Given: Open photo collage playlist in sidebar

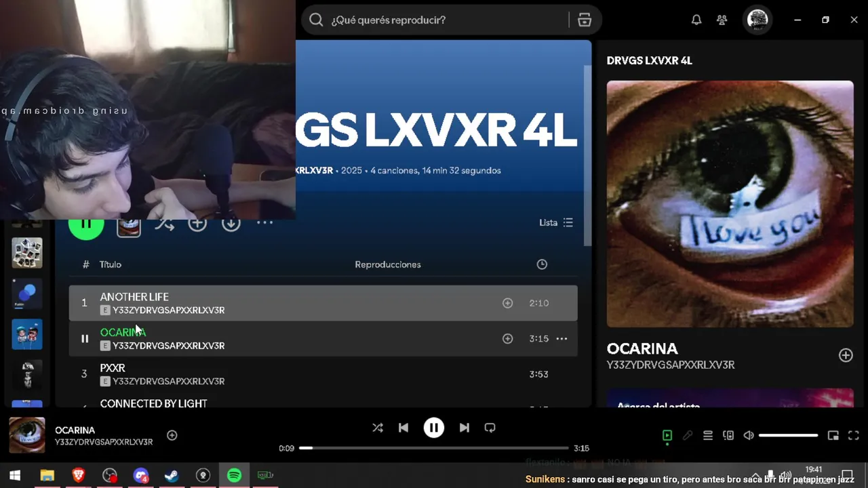Looking at the screenshot, I should (27, 253).
